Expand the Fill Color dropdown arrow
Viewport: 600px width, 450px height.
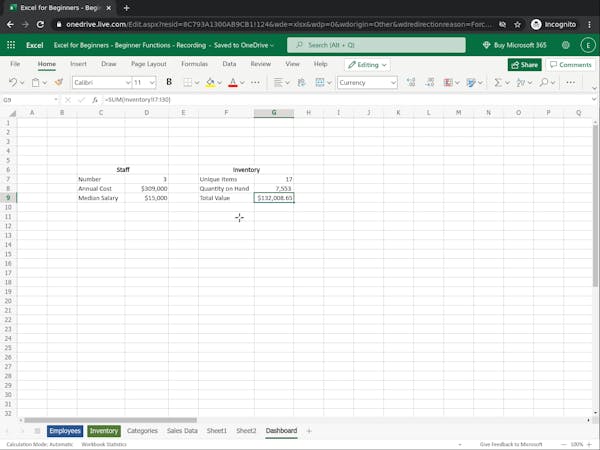click(x=219, y=83)
